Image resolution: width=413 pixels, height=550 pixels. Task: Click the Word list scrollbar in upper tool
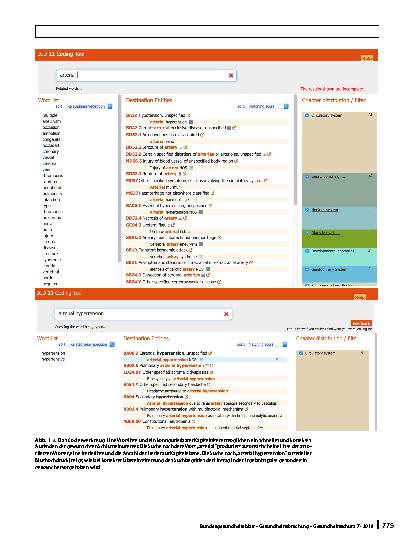(120, 179)
